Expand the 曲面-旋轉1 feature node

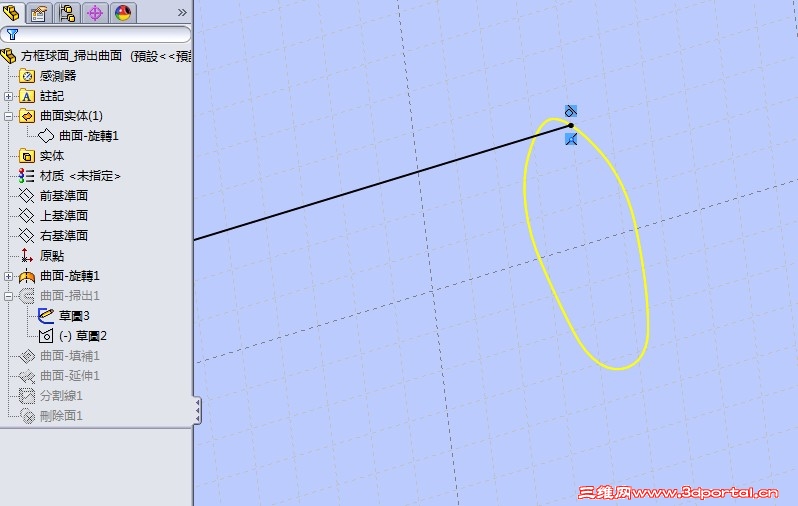click(8, 276)
